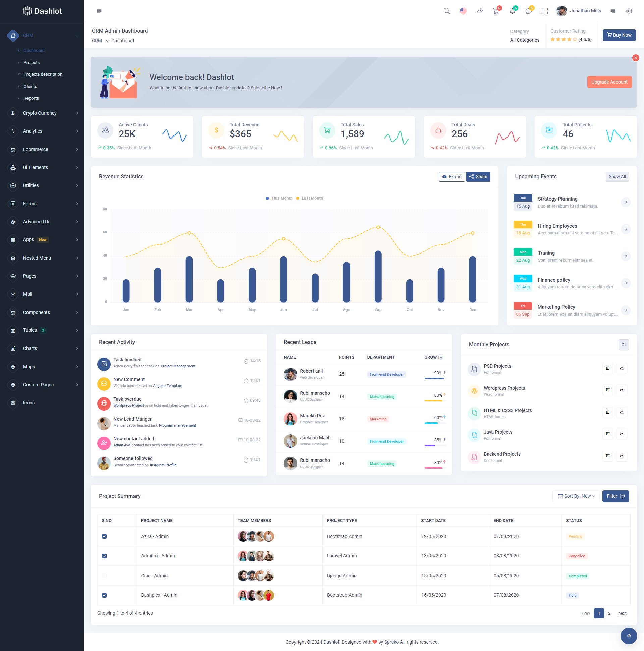
Task: Toggle fullscreen mode icon
Action: [545, 11]
